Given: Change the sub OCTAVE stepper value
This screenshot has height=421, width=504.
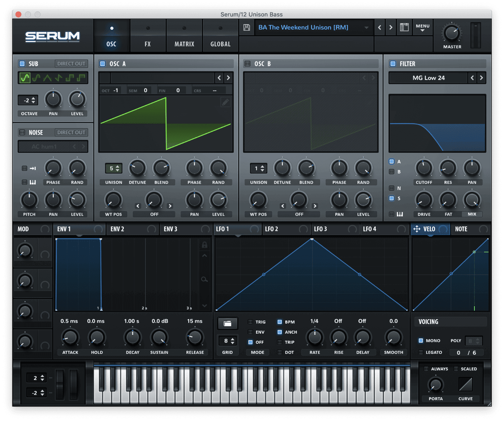Looking at the screenshot, I should [28, 100].
